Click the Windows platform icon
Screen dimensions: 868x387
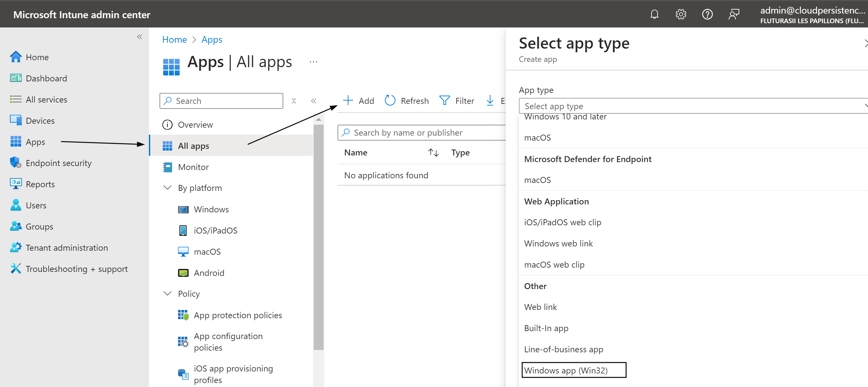click(183, 209)
